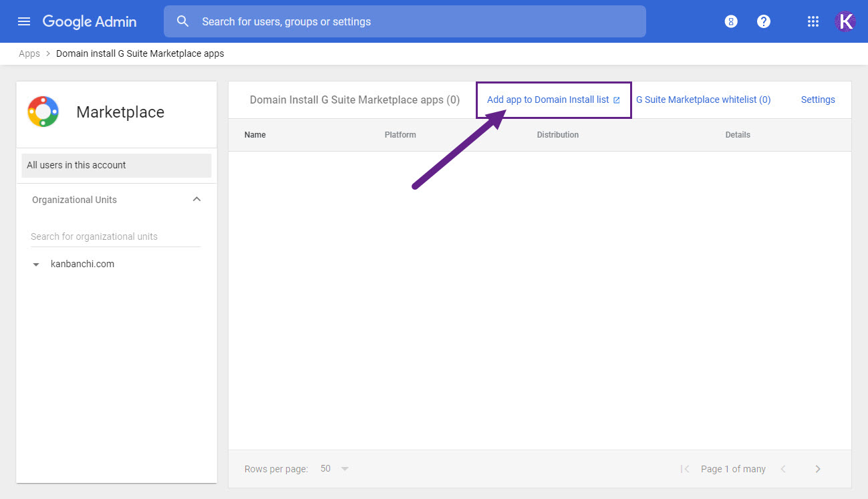Click the breadcrumb text Domain install G Suite Marketplace apps
This screenshot has width=868, height=499.
(x=140, y=53)
